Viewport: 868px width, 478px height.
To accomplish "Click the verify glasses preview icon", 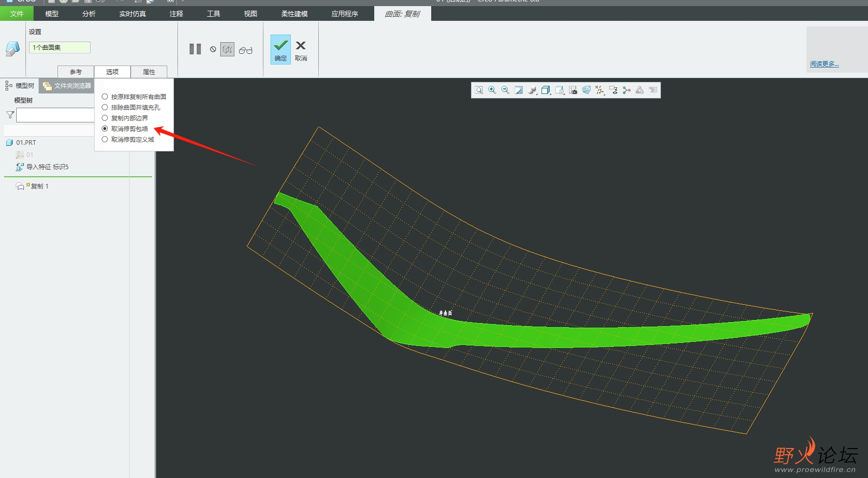I will [x=246, y=50].
